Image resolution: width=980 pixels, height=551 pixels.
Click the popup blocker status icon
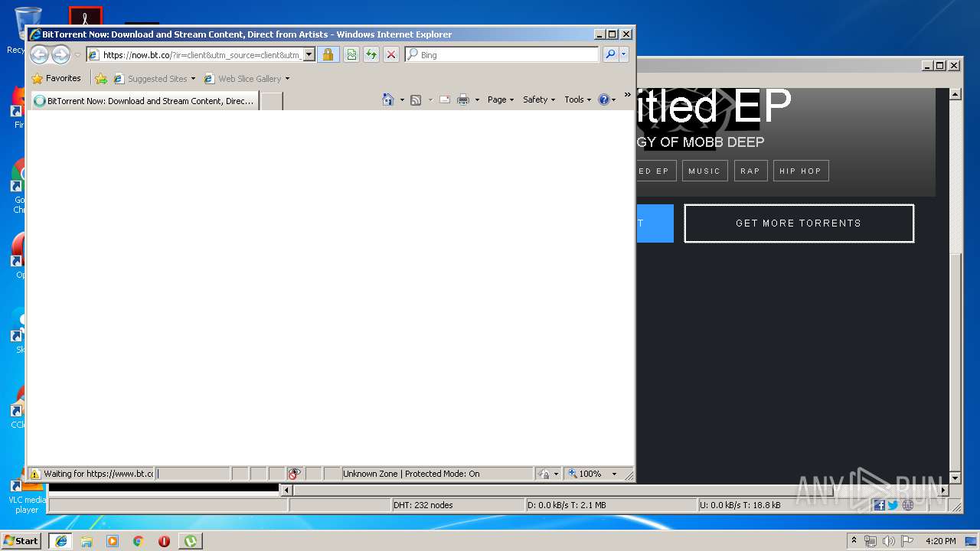coord(293,474)
